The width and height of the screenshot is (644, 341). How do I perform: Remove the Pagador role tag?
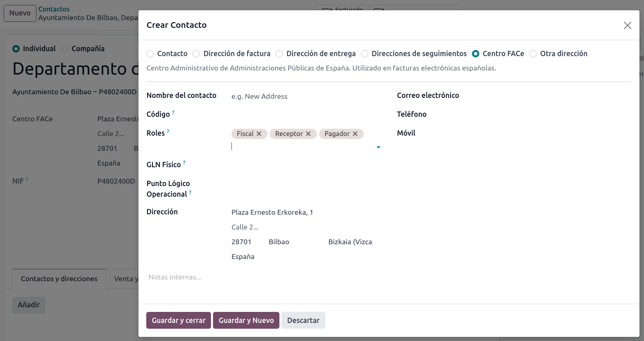355,134
